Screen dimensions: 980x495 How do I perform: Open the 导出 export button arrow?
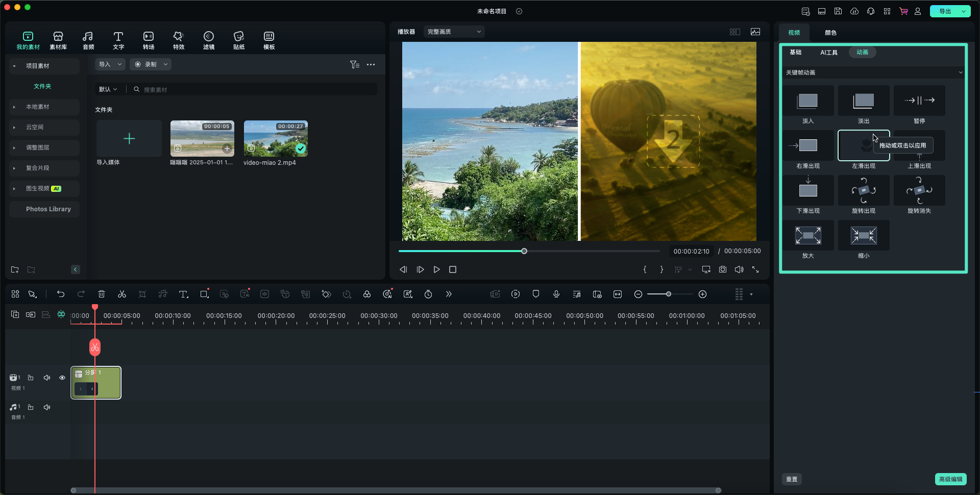[964, 11]
